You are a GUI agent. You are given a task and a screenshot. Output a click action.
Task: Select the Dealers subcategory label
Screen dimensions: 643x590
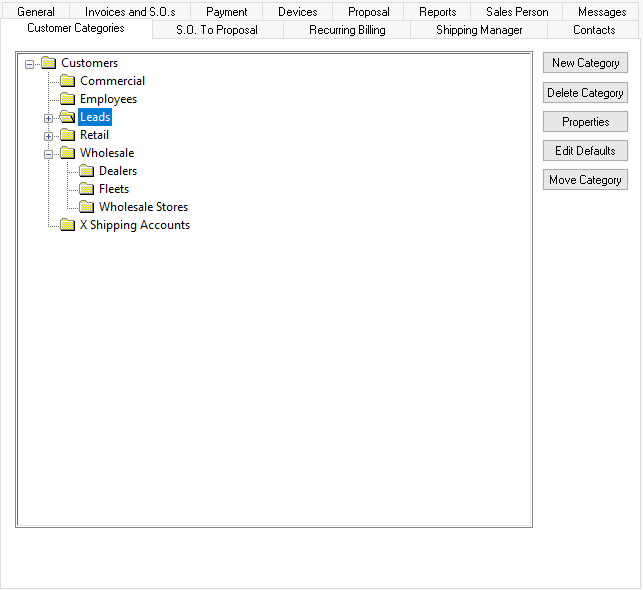(x=118, y=171)
